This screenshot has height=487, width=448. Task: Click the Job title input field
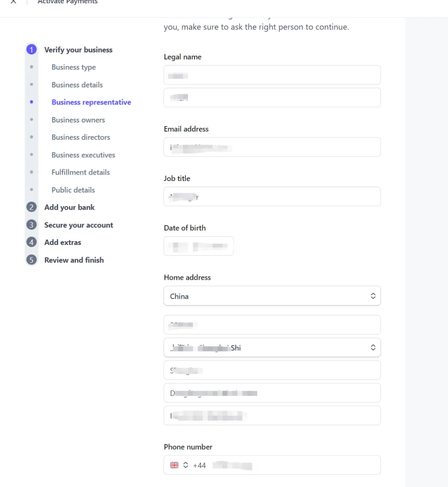click(272, 197)
